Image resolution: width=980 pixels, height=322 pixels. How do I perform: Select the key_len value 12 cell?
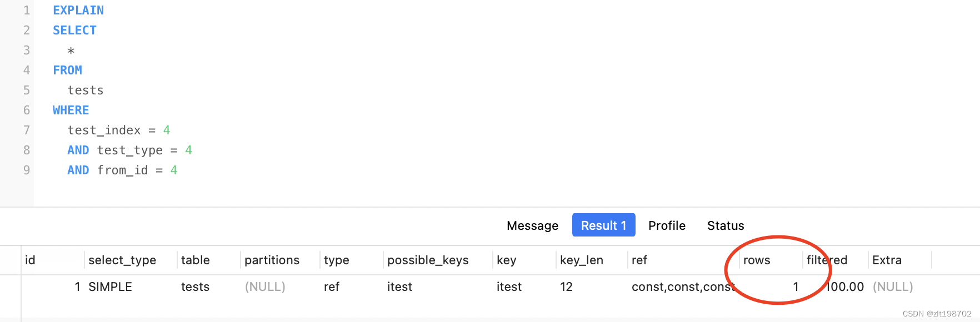click(566, 286)
